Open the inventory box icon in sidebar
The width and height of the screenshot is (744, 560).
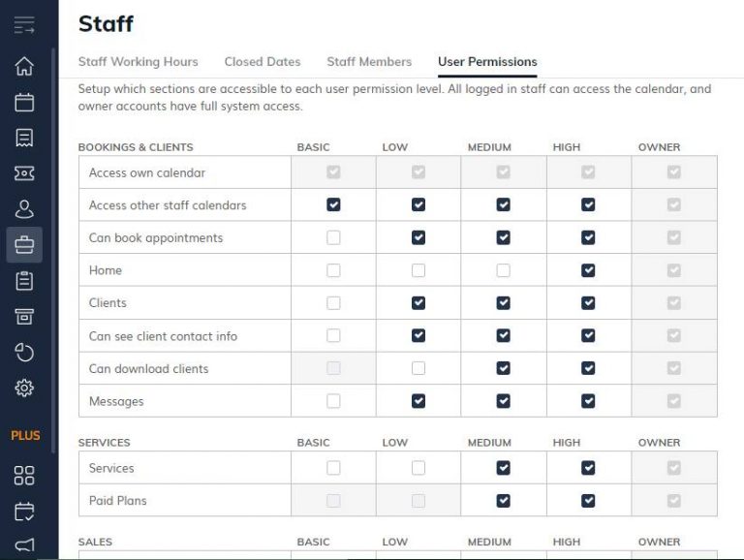(x=24, y=317)
